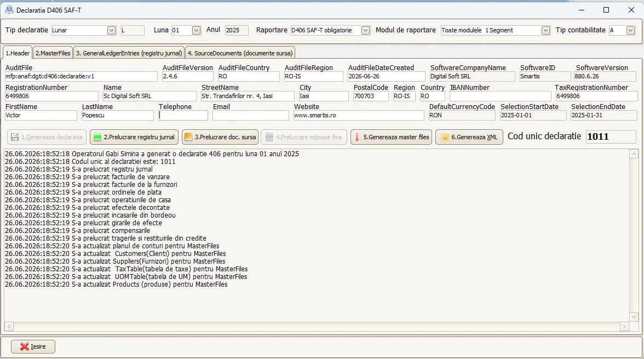Click the SoftwareVersion field
The image size is (644, 359).
pyautogui.click(x=606, y=77)
